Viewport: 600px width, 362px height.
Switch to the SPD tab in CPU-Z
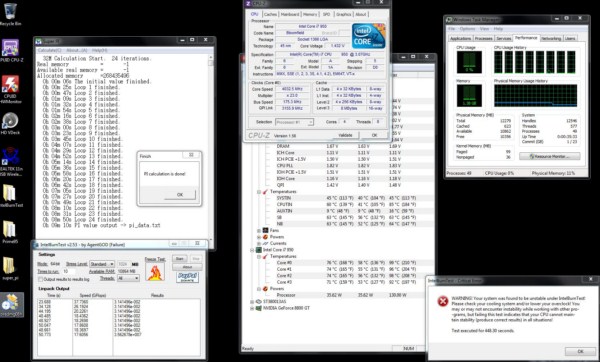[x=326, y=14]
